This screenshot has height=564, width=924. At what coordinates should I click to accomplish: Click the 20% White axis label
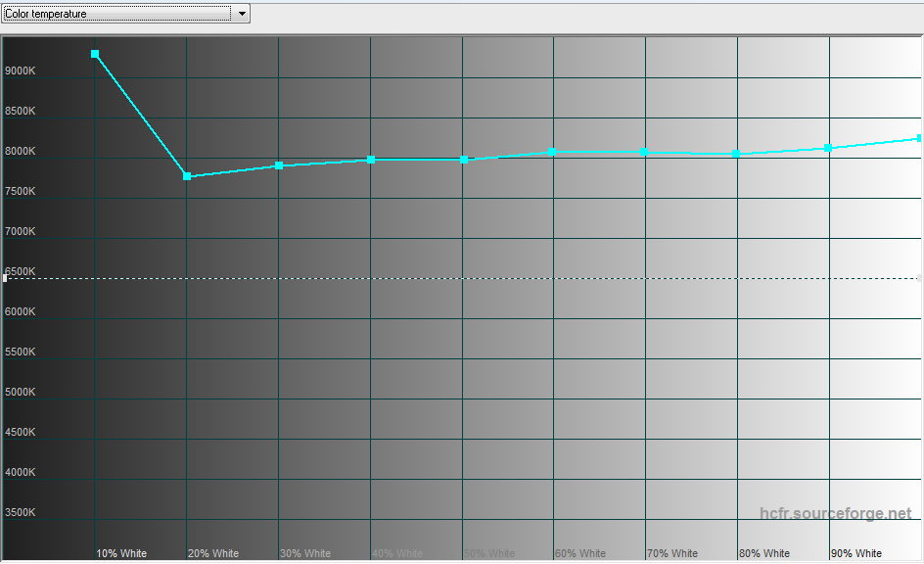point(213,553)
